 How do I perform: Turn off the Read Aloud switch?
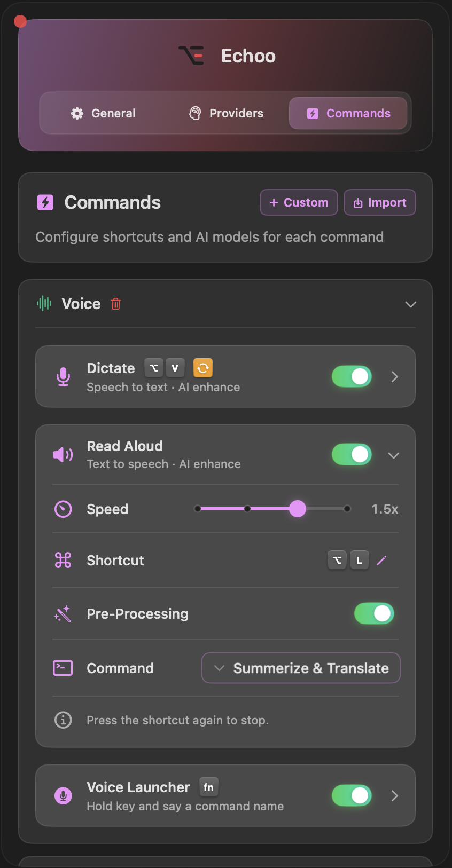tap(352, 455)
